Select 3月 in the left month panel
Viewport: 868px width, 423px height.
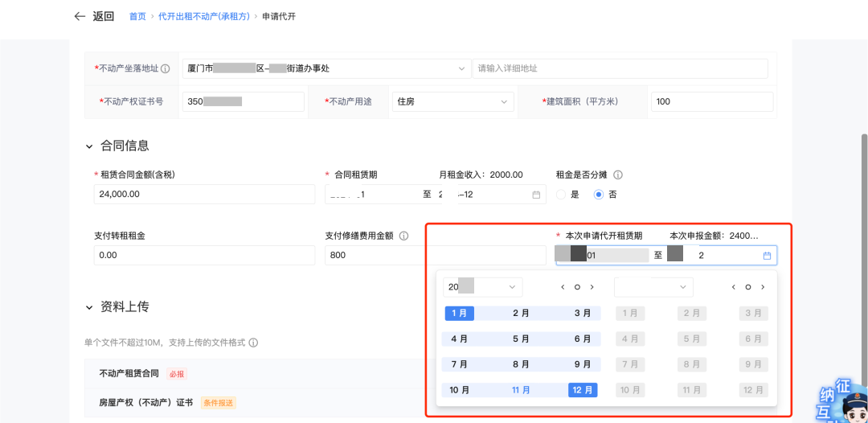pyautogui.click(x=583, y=314)
